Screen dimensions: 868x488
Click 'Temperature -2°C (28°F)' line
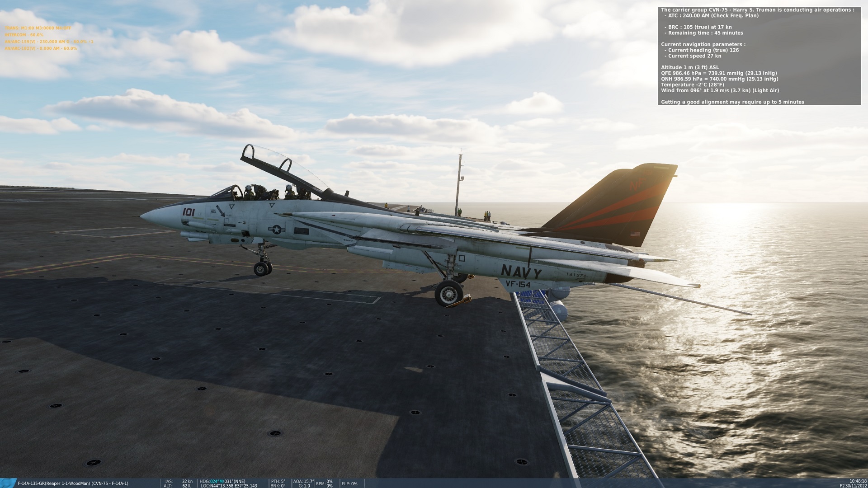click(692, 85)
